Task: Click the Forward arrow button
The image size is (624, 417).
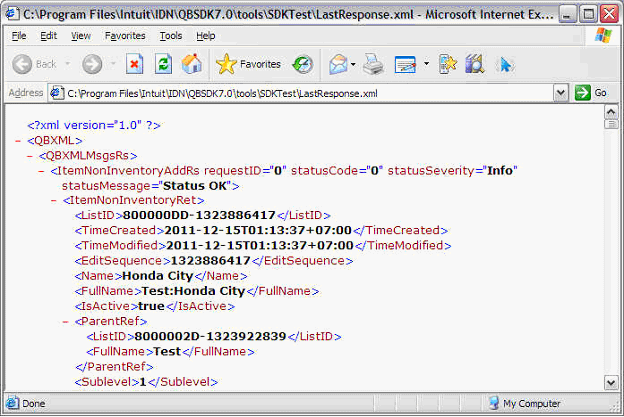Action: (x=92, y=64)
